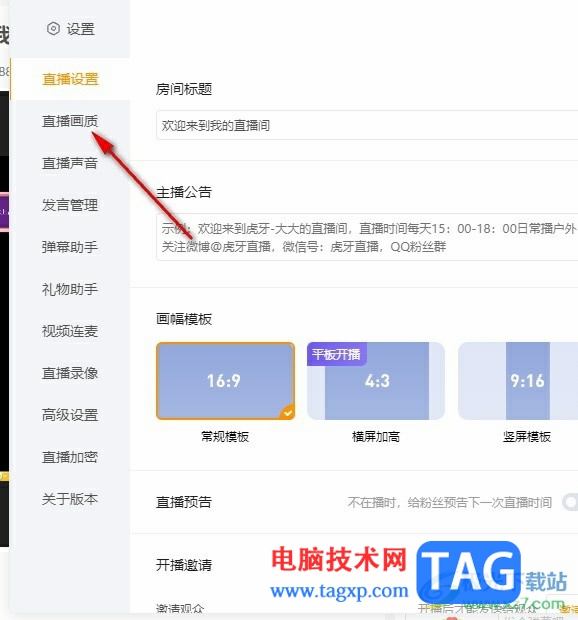This screenshot has width=578, height=620.
Task: Open the 直播声音 settings
Action: click(70, 163)
